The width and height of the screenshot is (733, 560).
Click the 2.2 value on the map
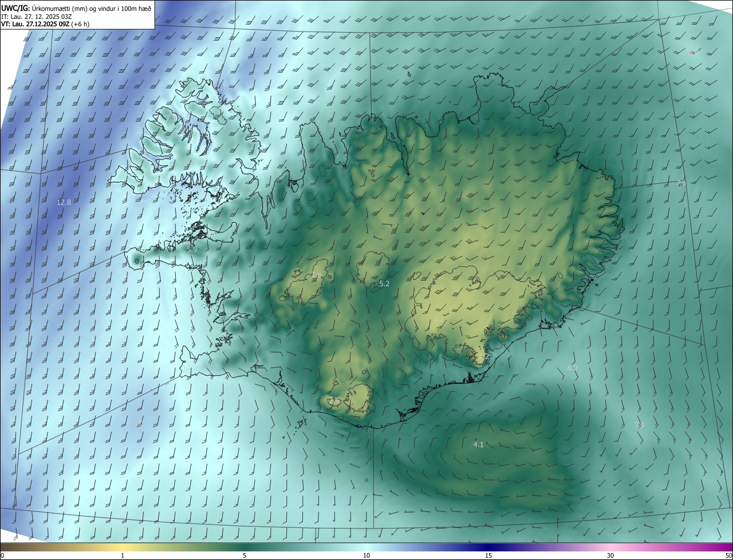[484, 356]
